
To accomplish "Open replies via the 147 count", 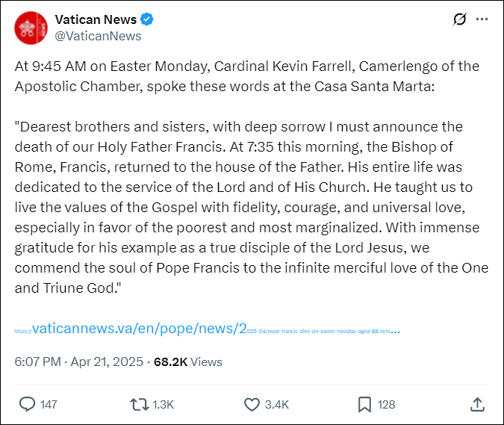I will [49, 404].
